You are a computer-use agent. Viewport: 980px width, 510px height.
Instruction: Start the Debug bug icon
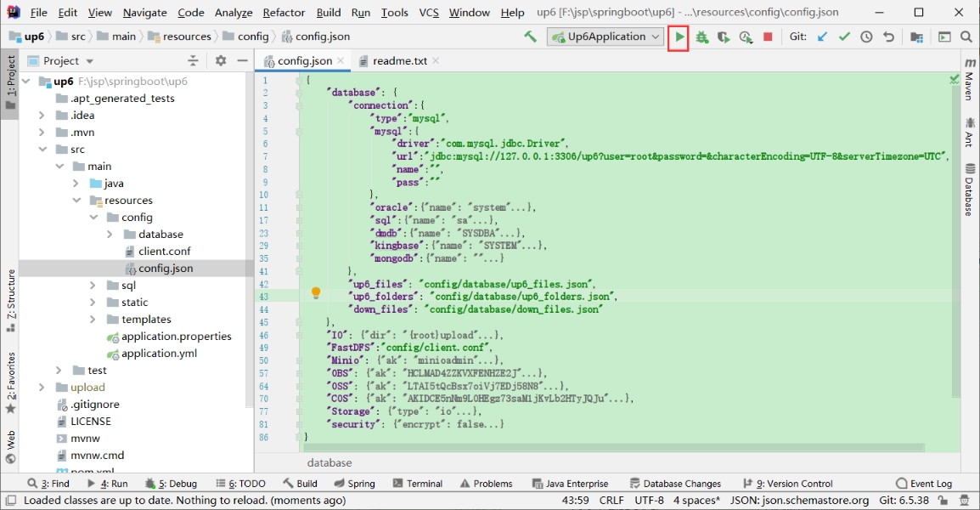[701, 37]
